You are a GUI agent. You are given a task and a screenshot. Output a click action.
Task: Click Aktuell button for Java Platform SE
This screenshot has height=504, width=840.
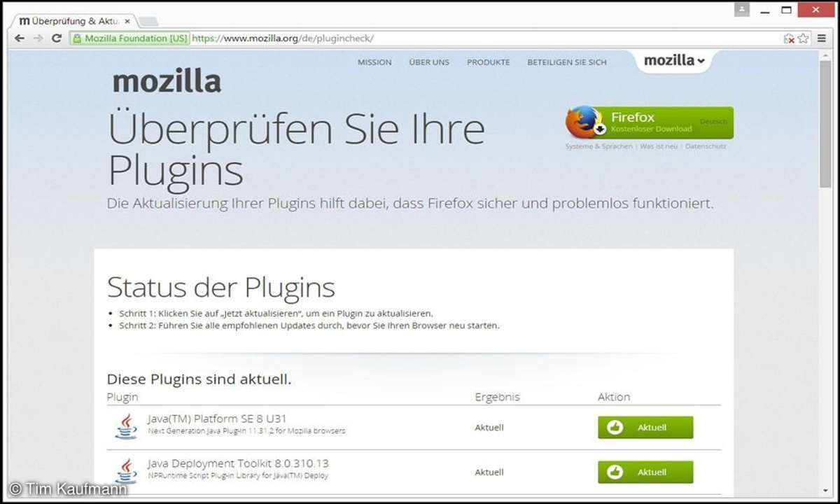click(x=645, y=427)
